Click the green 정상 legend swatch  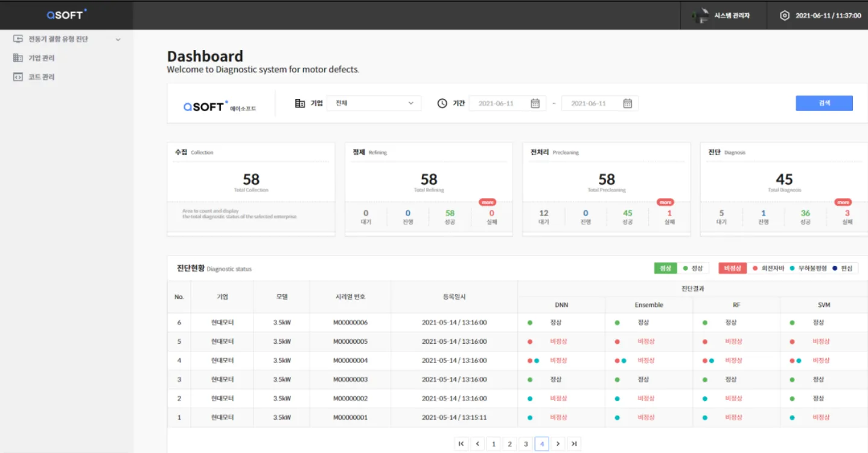[665, 268]
